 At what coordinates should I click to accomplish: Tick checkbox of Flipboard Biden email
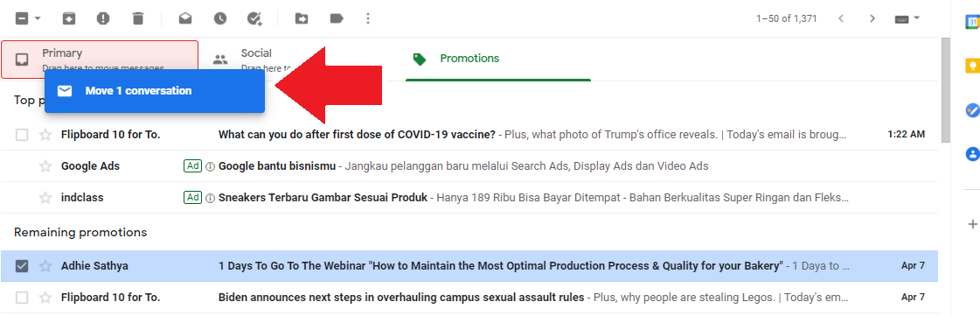pyautogui.click(x=22, y=298)
